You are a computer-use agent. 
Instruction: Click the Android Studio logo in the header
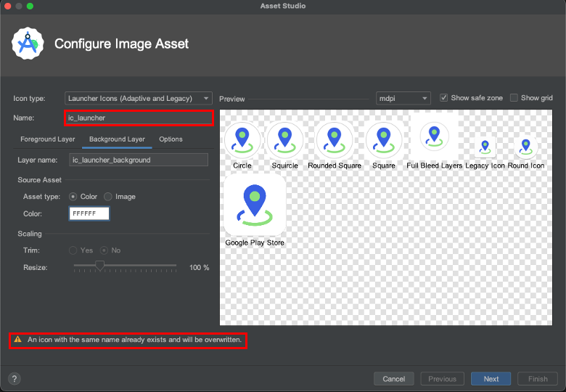point(28,44)
